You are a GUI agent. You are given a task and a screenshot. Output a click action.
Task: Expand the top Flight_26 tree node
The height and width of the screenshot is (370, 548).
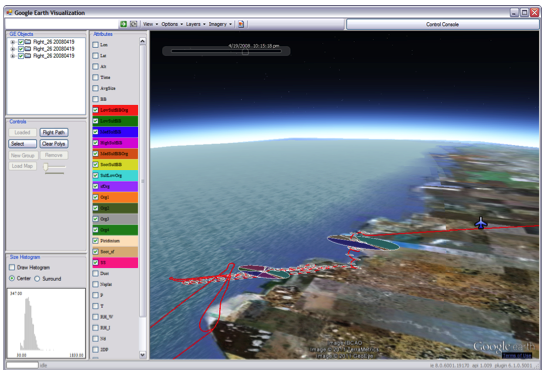(13, 42)
